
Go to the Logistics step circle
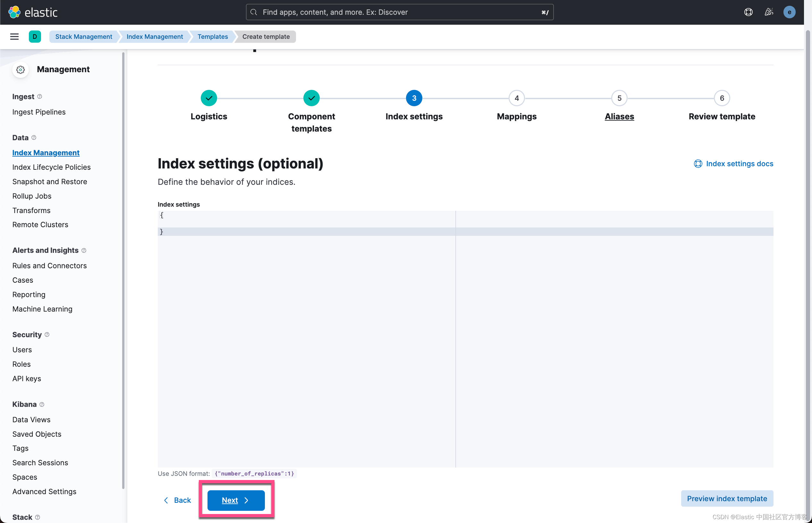pos(209,98)
